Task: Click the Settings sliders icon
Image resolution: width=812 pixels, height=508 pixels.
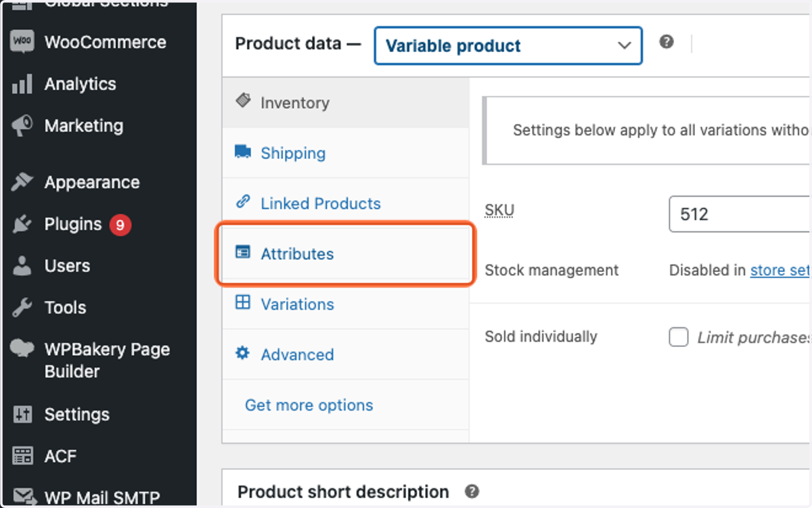Action: tap(22, 415)
